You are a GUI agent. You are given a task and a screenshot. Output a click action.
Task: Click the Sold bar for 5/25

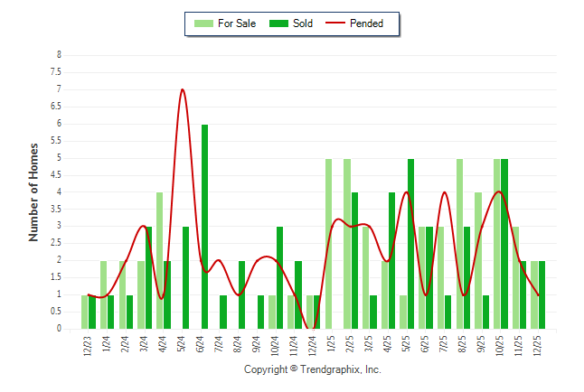tap(410, 244)
